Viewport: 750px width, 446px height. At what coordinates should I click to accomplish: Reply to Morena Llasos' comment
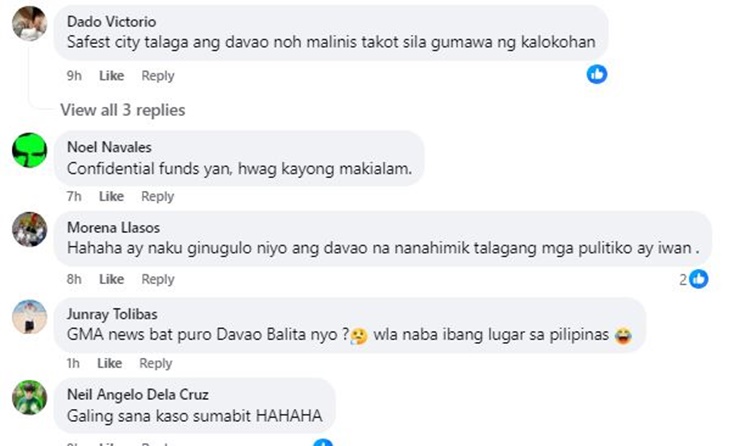pyautogui.click(x=158, y=279)
